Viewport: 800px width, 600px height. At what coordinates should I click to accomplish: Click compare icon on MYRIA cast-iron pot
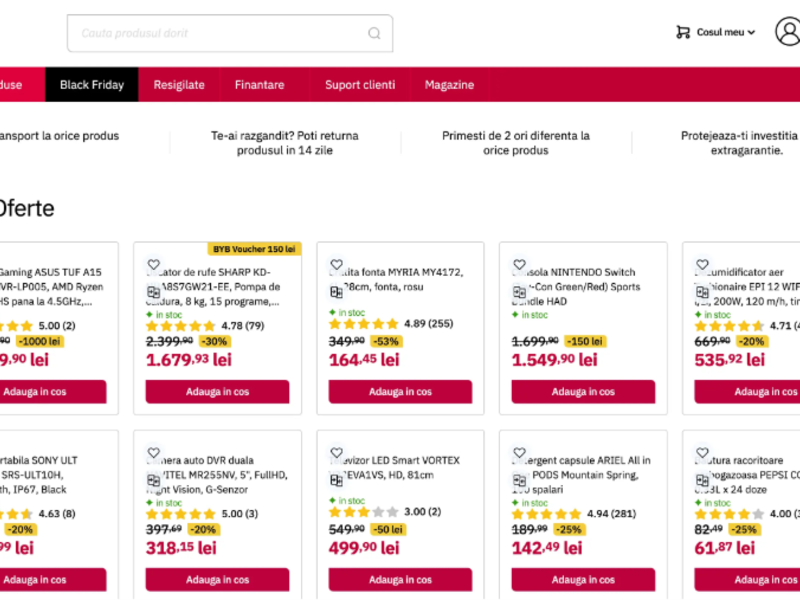pyautogui.click(x=337, y=292)
